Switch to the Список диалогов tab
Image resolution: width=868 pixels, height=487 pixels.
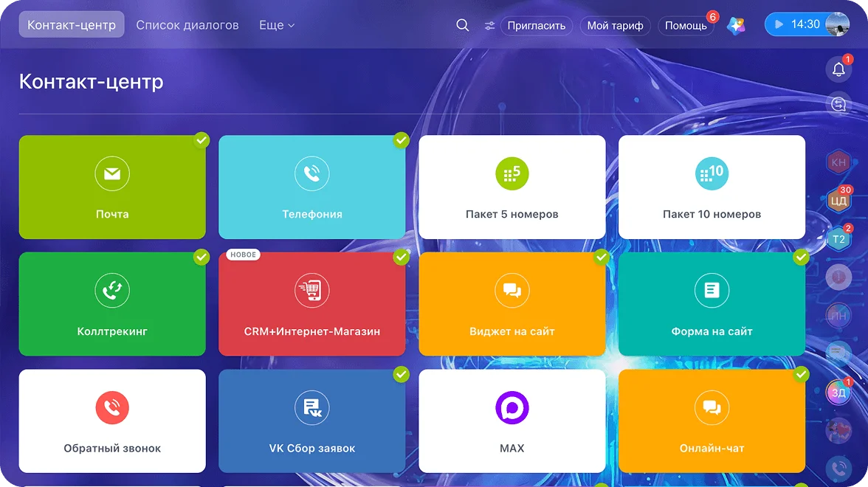point(187,25)
